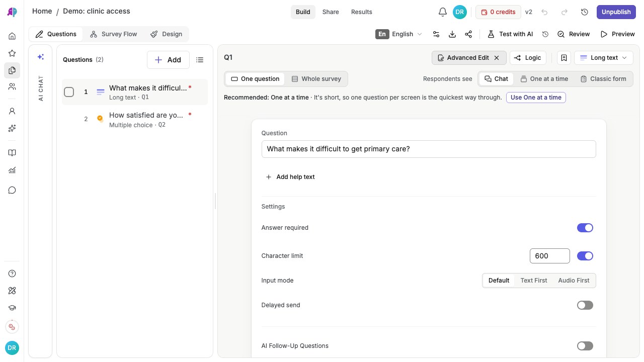This screenshot has height=362, width=644.
Task: Open the Survey Flow tab
Action: pos(113,34)
